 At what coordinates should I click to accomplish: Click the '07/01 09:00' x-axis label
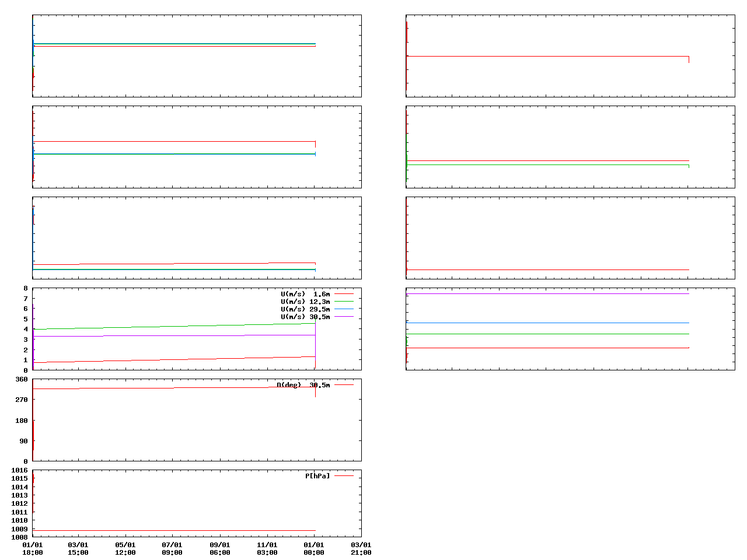point(172,549)
